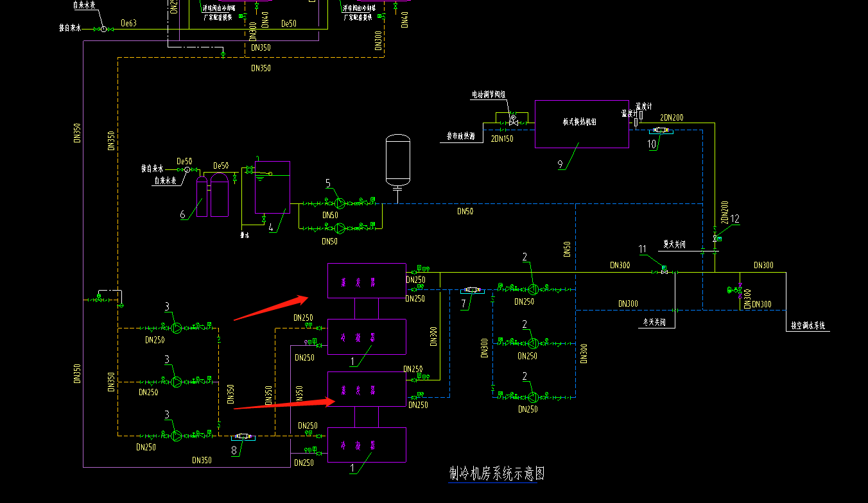Screen dimensions: 868x503
Task: Pick the water meter circle beside softener 6
Action: pyautogui.click(x=187, y=170)
